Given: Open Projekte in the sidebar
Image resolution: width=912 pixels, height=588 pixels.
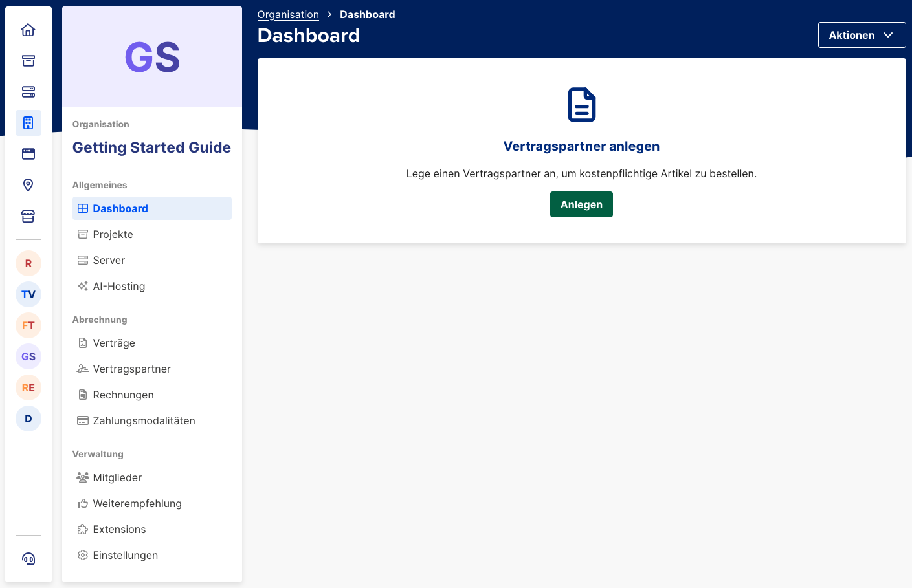Looking at the screenshot, I should 113,234.
